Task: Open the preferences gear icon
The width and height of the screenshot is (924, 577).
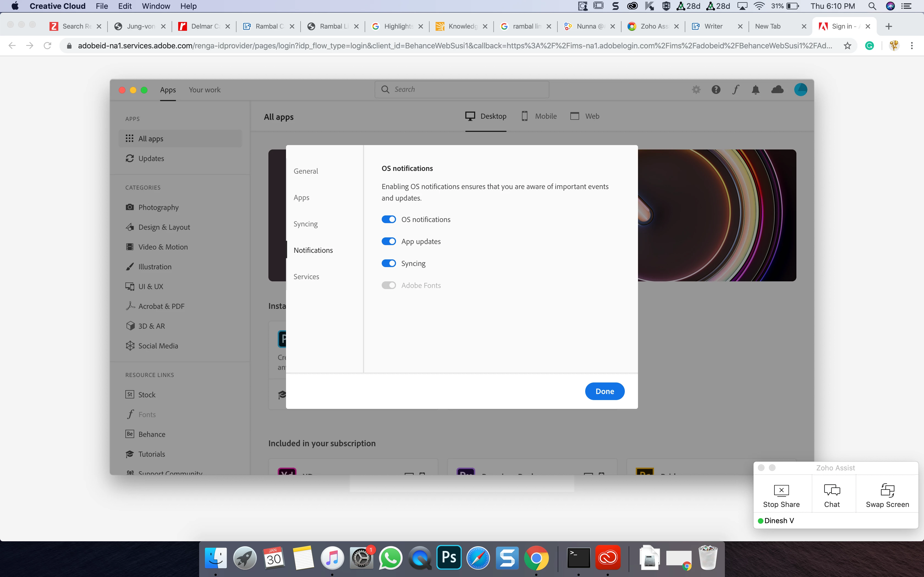Action: tap(696, 90)
